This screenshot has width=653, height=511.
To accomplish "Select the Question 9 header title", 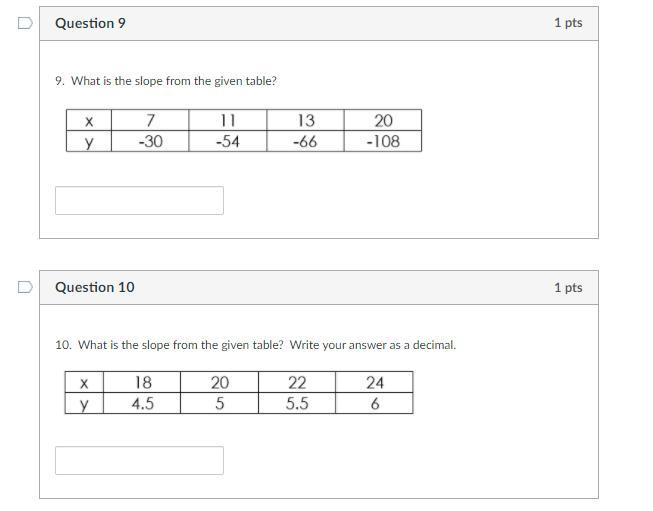I will 90,23.
